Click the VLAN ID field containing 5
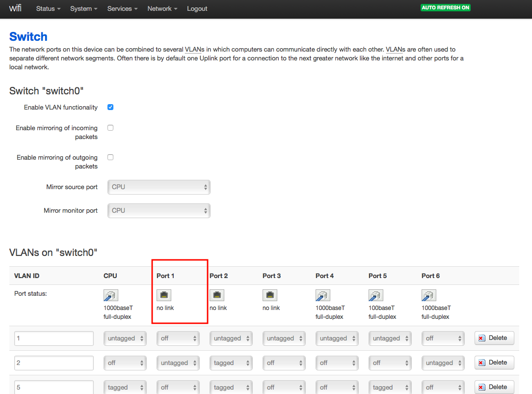The height and width of the screenshot is (394, 532). [53, 387]
